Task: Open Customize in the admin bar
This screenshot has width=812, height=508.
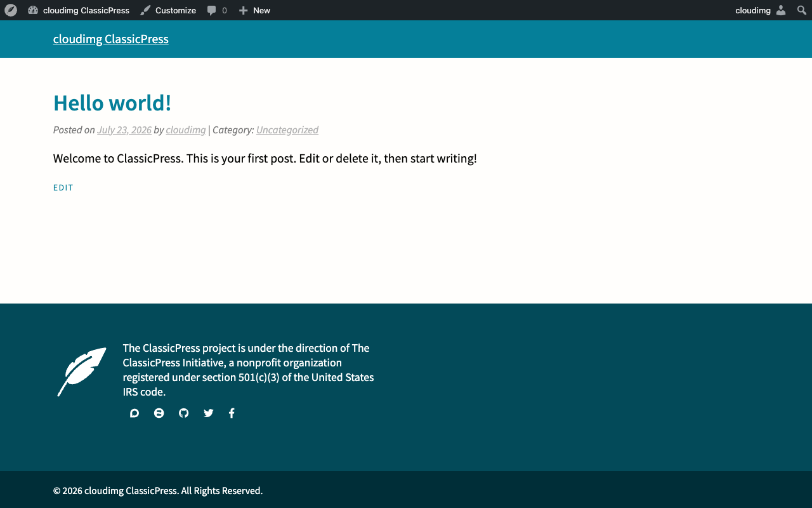Action: tap(168, 10)
